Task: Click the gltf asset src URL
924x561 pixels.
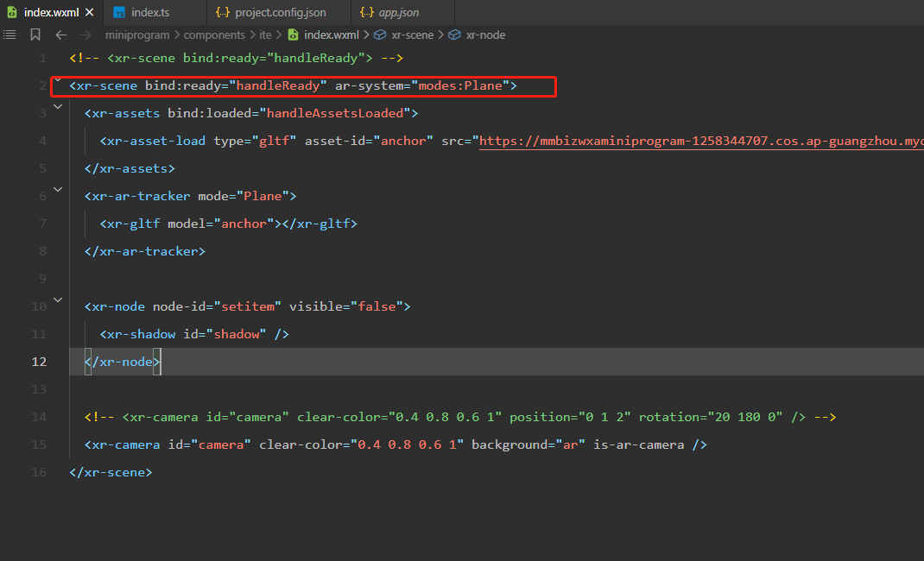Action: [701, 142]
